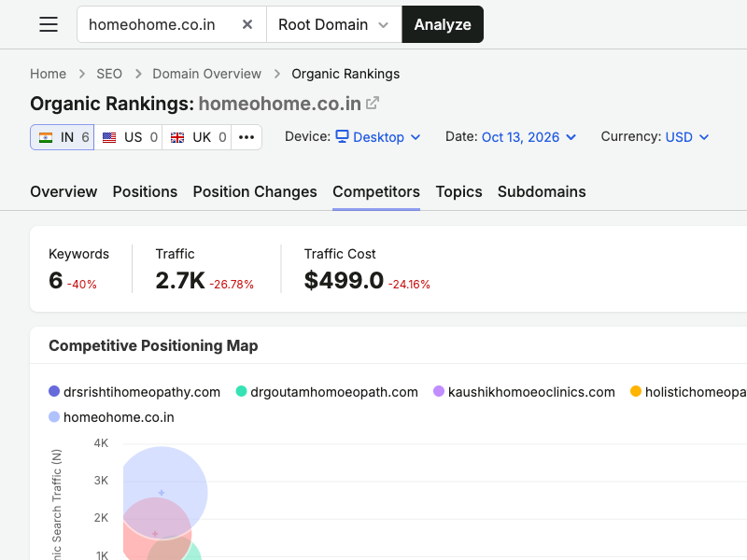Viewport: 747px width, 560px height.
Task: Click the -26.78% traffic change
Action: click(232, 285)
